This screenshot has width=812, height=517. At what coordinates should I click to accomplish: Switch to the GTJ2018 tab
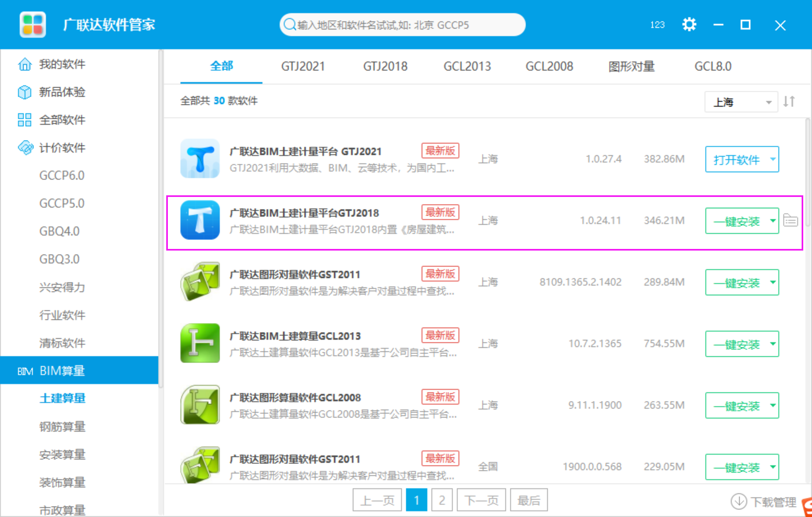[x=385, y=66]
